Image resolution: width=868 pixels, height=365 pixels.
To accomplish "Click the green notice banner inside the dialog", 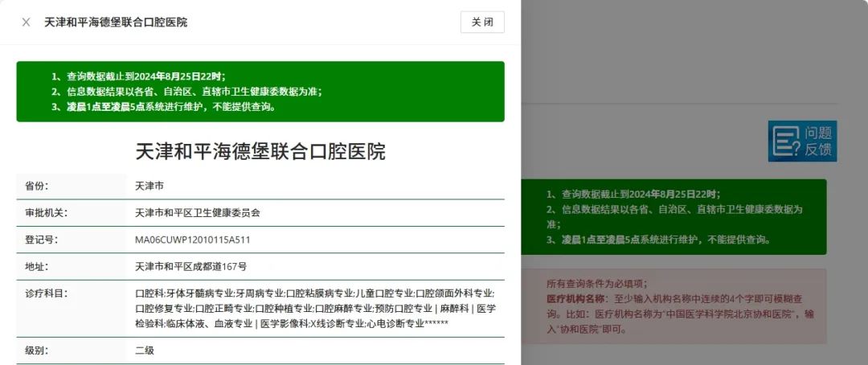I will (x=260, y=92).
